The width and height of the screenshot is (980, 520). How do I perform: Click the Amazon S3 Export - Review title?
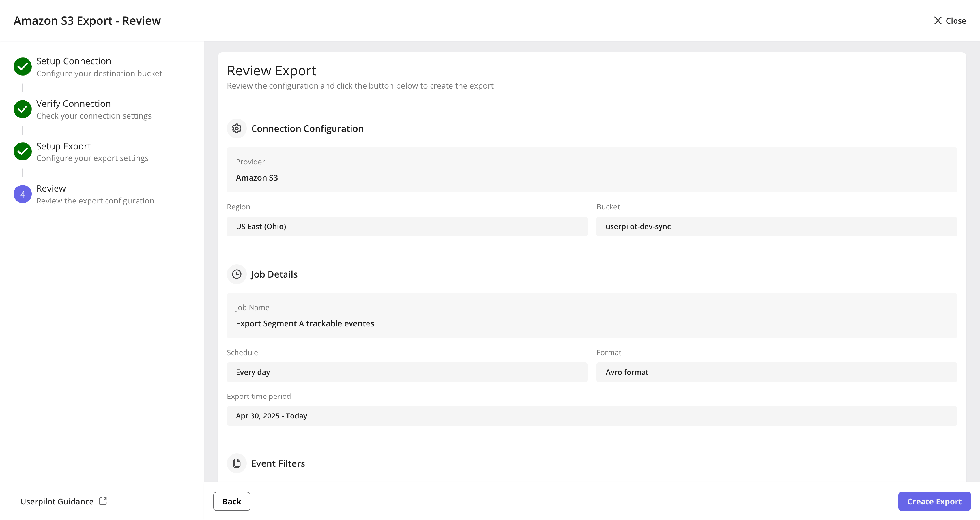click(87, 21)
